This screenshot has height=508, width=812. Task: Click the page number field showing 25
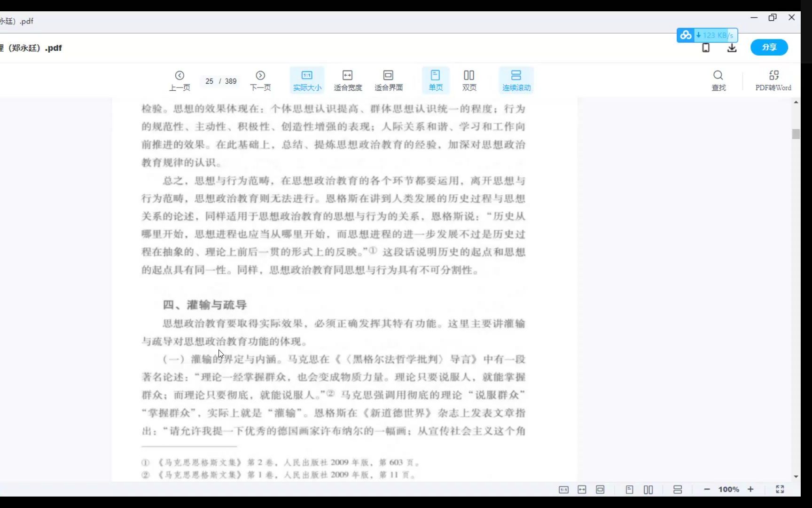[209, 81]
